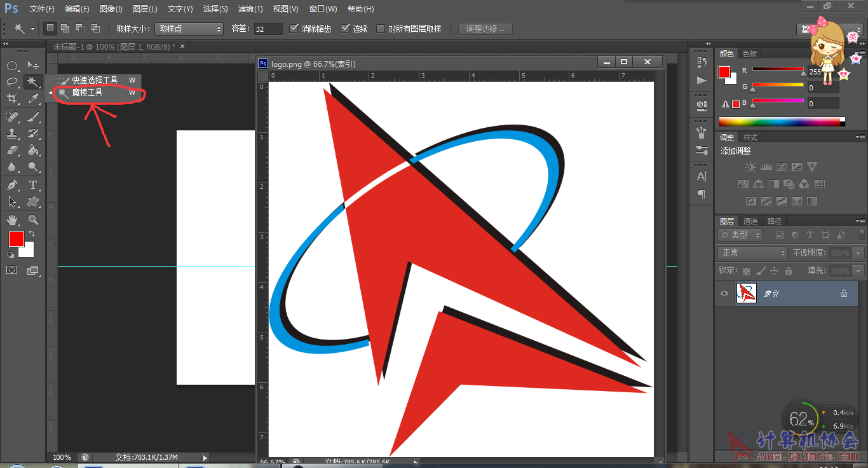The image size is (868, 468).
Task: Select the Custom Shape tool
Action: 33,202
